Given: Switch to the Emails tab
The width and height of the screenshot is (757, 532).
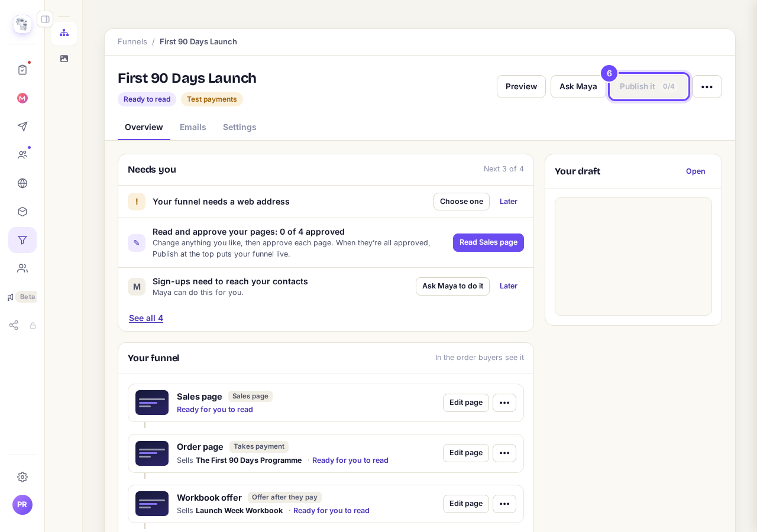Looking at the screenshot, I should [x=193, y=127].
